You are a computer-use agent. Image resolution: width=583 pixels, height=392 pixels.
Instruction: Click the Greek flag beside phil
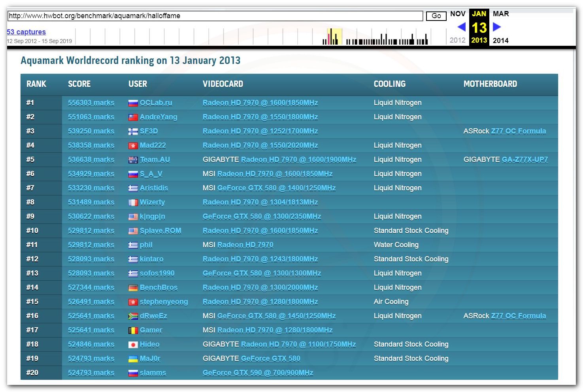click(133, 245)
